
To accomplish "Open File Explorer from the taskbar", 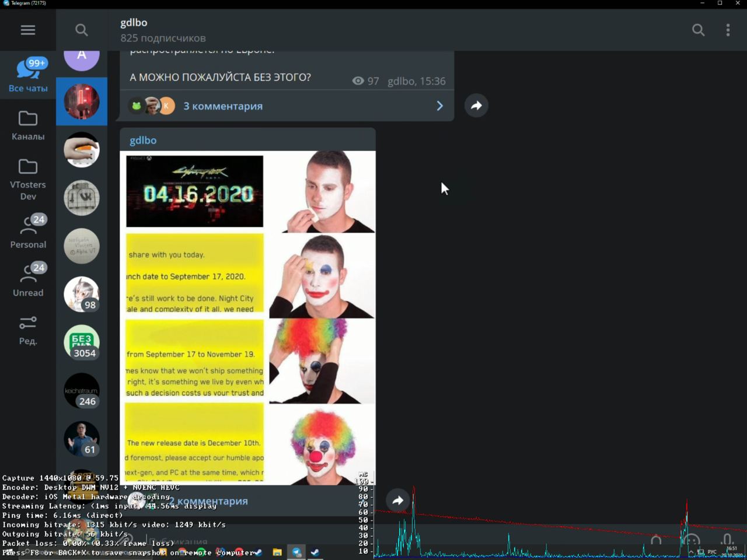I will pos(277,552).
